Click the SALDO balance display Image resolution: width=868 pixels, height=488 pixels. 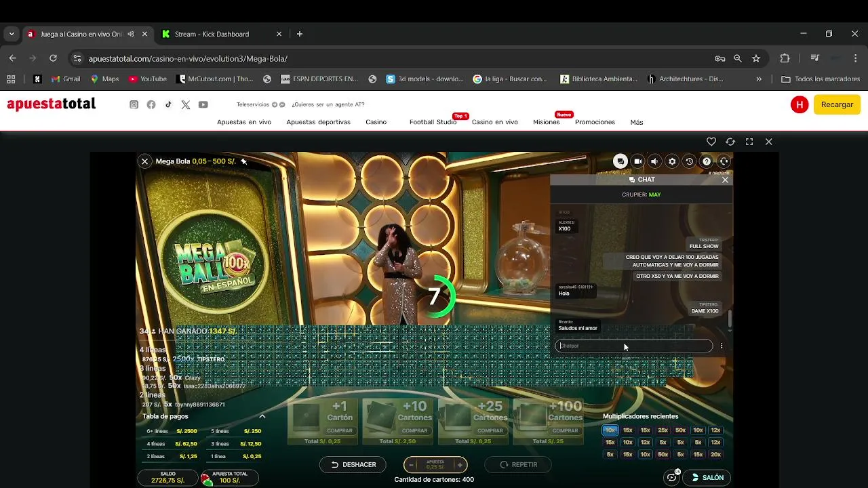(x=167, y=477)
